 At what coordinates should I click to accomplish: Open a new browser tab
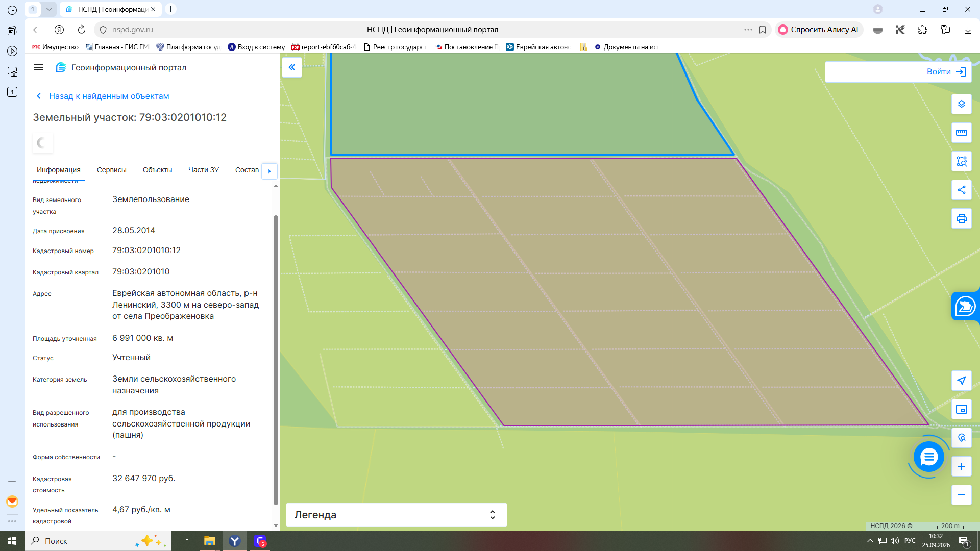pyautogui.click(x=171, y=9)
